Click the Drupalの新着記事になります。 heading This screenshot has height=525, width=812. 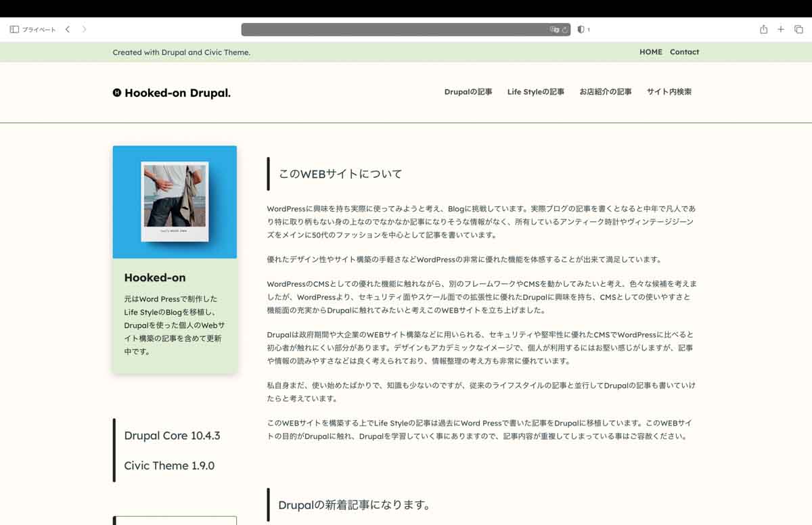(355, 505)
